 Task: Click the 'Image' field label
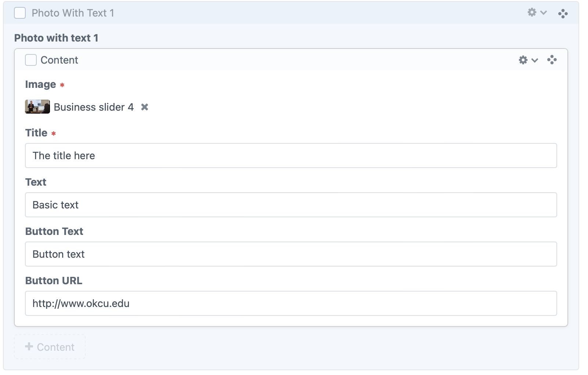40,84
